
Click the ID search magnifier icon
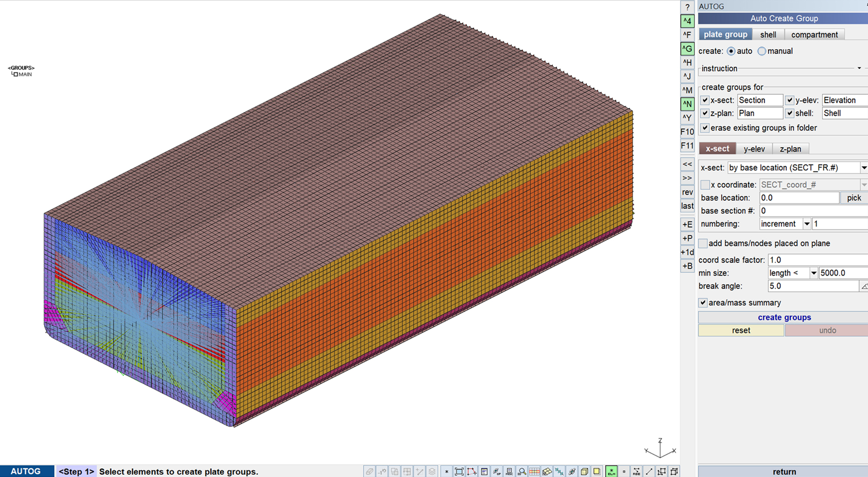coord(522,471)
